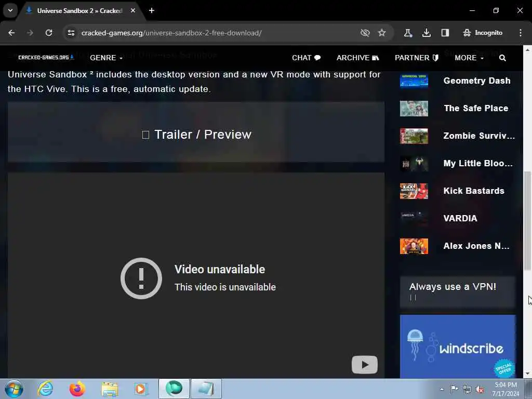Click the scrollbar down arrow

pos(528,374)
